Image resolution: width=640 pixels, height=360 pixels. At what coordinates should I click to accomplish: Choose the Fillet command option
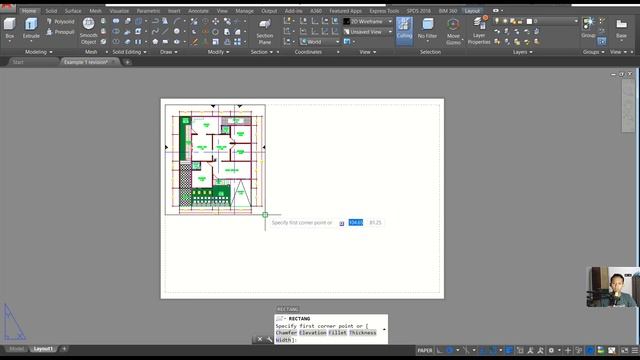tap(338, 333)
